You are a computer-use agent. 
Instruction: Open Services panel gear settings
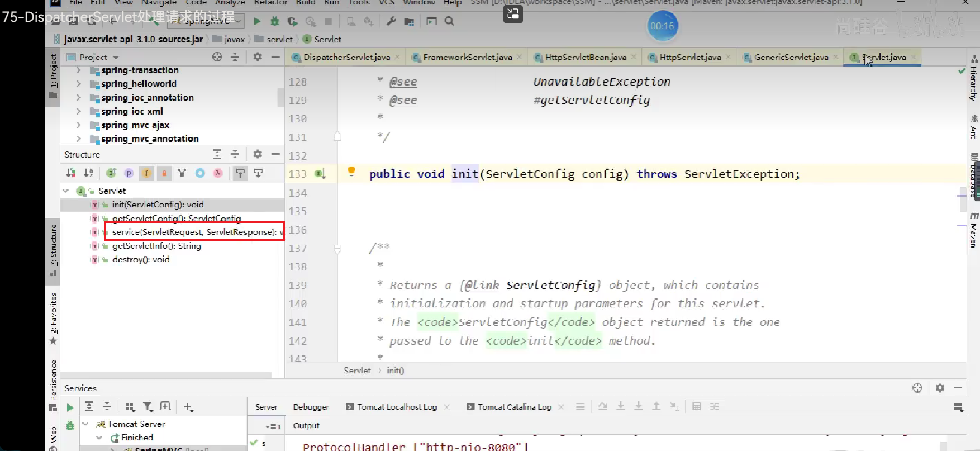(x=940, y=388)
